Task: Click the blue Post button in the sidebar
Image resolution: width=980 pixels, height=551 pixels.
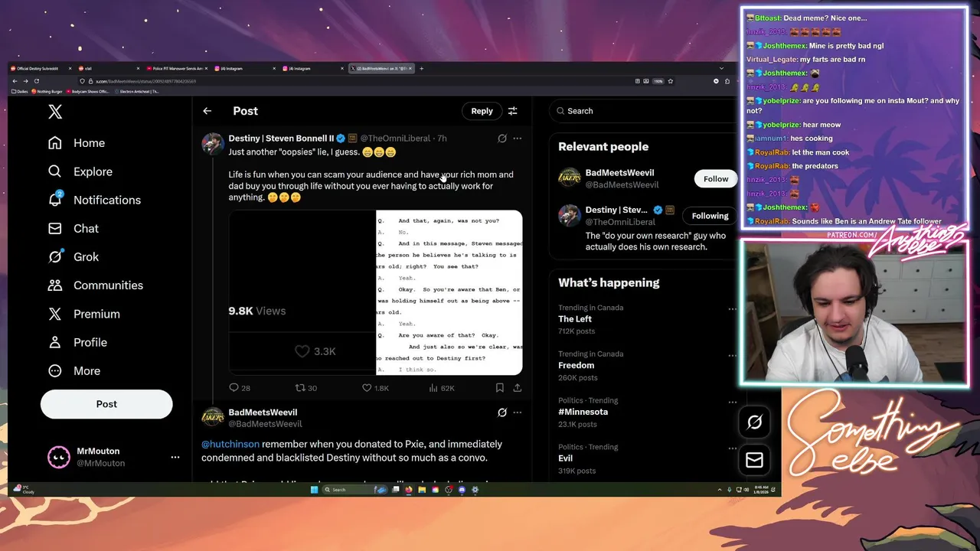Action: pos(106,404)
